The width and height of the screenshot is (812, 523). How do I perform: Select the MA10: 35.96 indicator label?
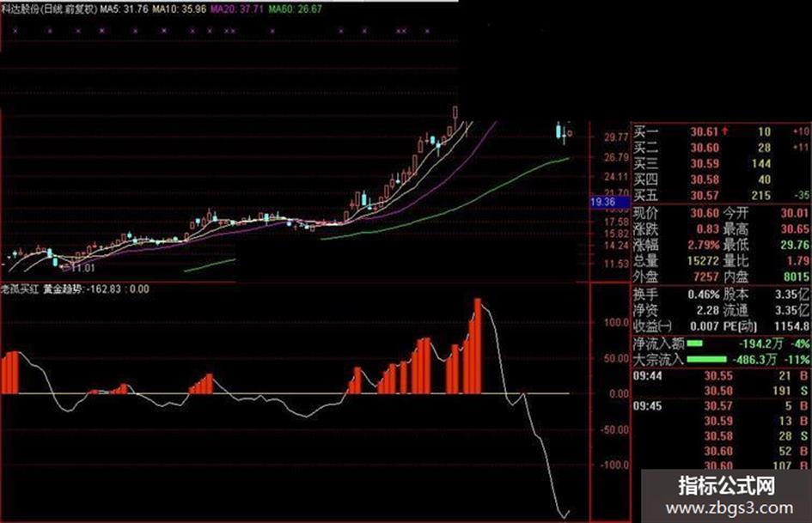(180, 9)
